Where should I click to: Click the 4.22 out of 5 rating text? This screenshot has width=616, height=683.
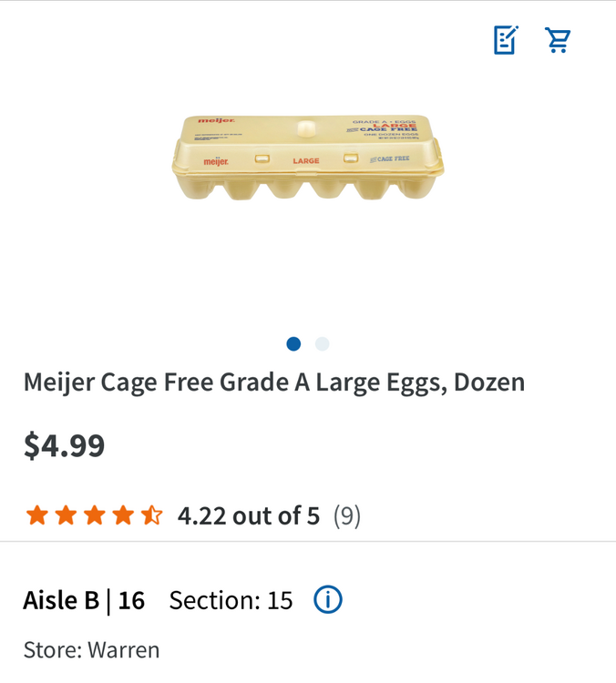(x=249, y=516)
